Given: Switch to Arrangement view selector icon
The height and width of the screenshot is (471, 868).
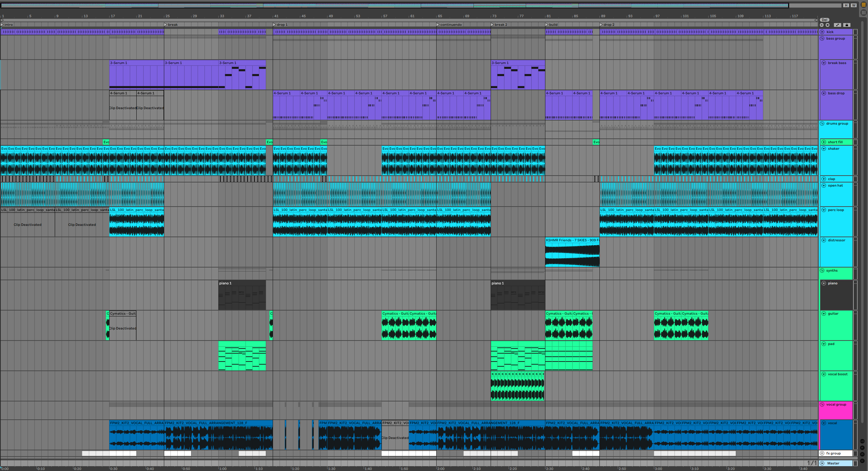Looking at the screenshot, I should 864,5.
